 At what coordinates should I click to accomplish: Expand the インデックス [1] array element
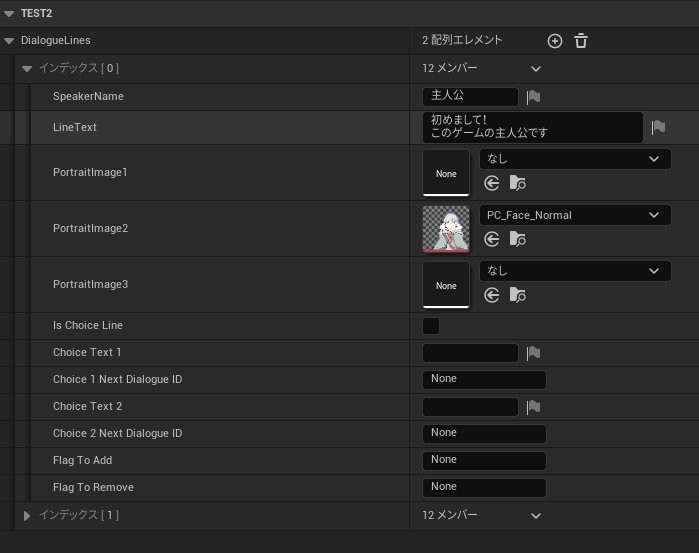pyautogui.click(x=28, y=515)
